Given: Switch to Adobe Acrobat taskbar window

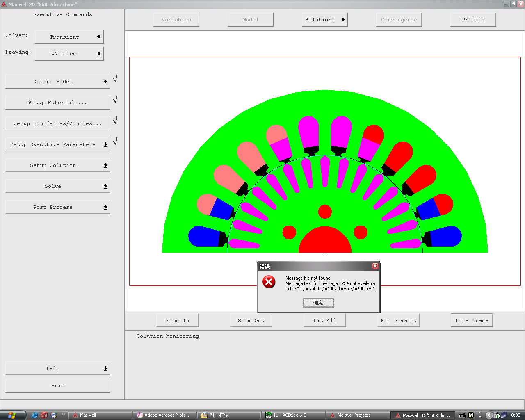Looking at the screenshot, I should tap(164, 415).
